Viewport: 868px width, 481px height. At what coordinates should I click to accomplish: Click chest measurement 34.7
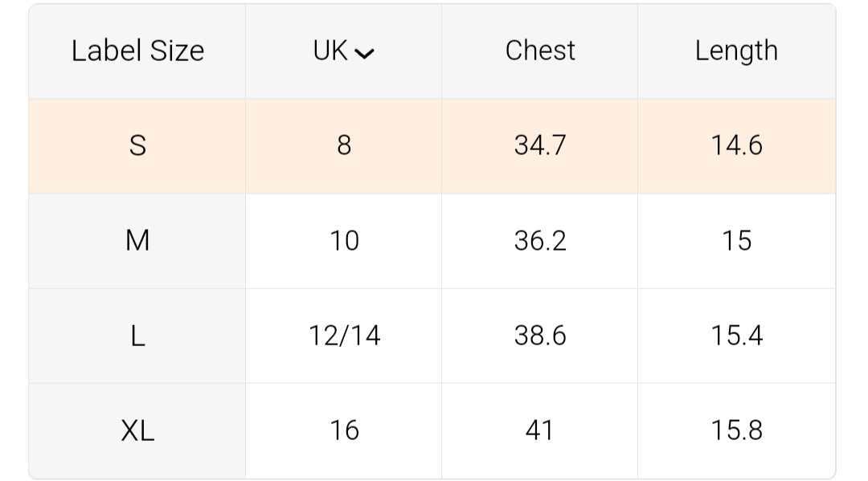click(540, 145)
